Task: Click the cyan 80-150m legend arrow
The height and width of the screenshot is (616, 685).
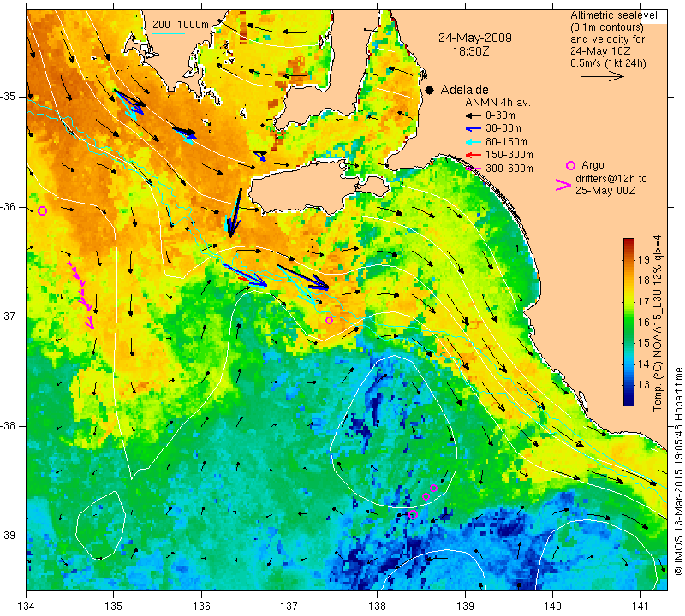Action: click(474, 142)
